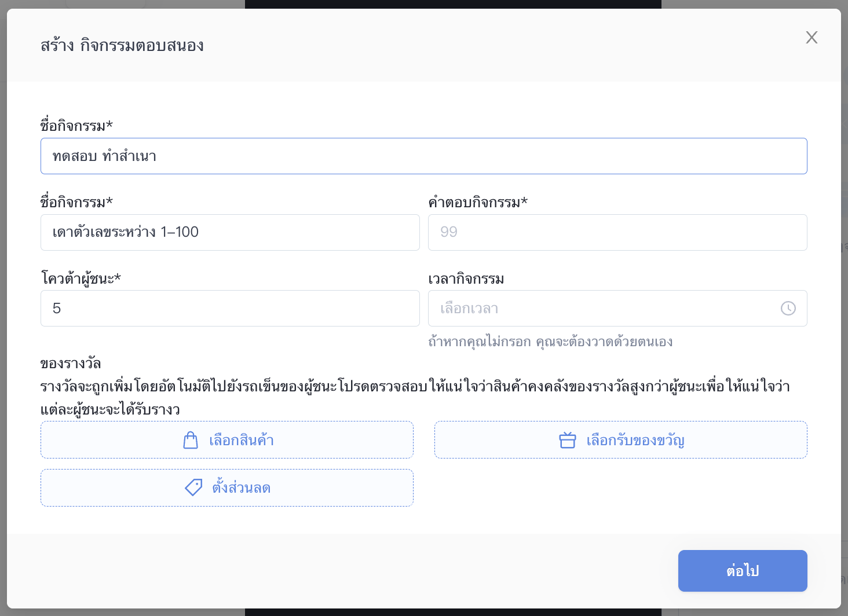Click the โควต้าผู้ชนะ* label
848x616 pixels.
(x=81, y=278)
